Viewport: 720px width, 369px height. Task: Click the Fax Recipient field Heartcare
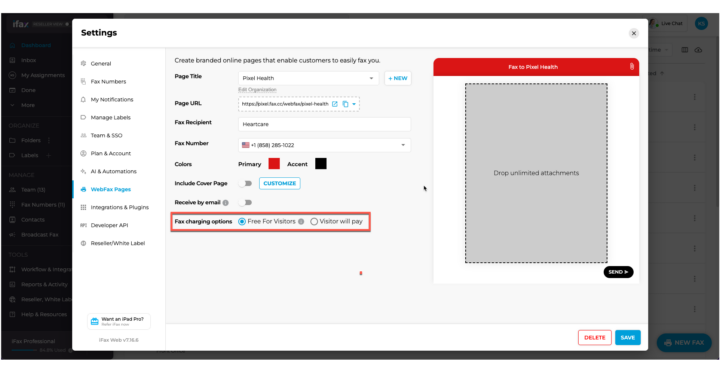[324, 124]
